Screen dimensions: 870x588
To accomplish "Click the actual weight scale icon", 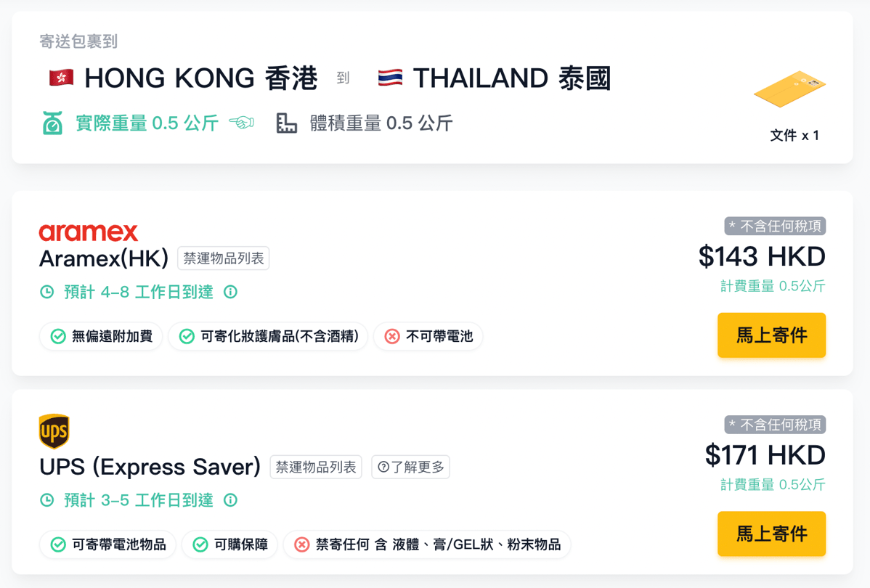I will click(52, 123).
